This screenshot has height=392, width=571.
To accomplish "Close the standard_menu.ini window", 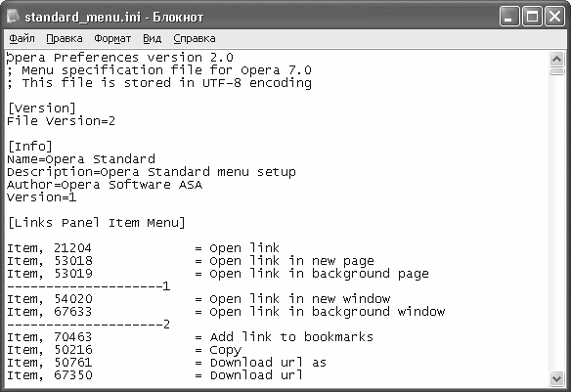I will [554, 17].
